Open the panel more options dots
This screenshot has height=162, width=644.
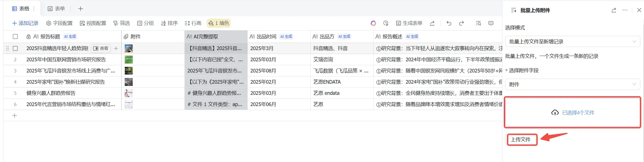pyautogui.click(x=625, y=10)
